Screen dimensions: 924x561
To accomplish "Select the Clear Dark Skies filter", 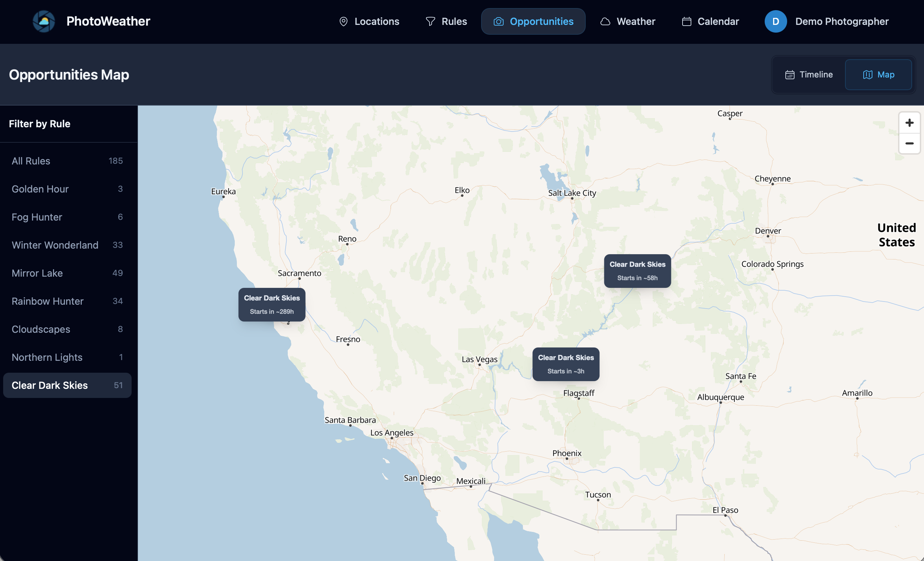I will [67, 385].
